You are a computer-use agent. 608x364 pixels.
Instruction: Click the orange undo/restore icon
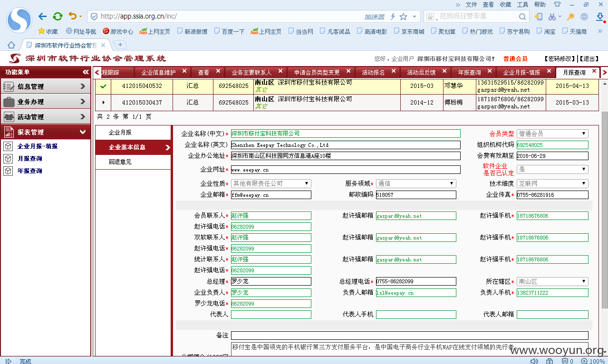tap(73, 16)
